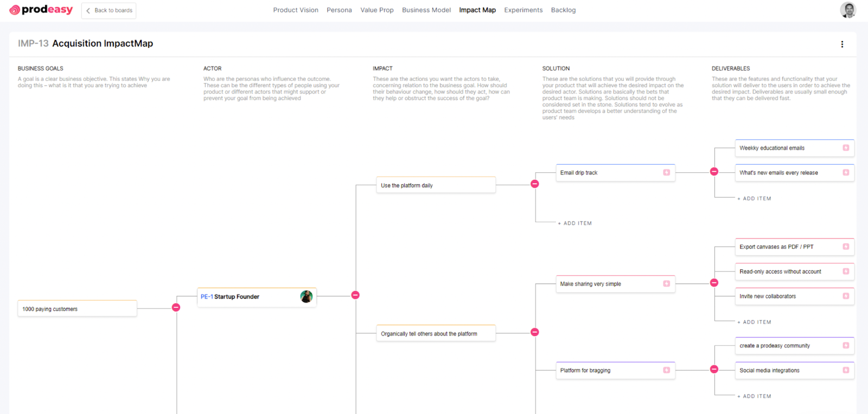Select the Invite new collaborators card
This screenshot has height=414, width=868.
click(x=787, y=296)
